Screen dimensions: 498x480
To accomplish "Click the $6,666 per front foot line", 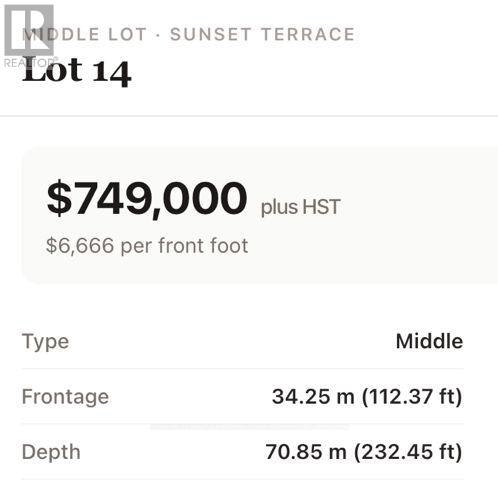I will tap(147, 246).
